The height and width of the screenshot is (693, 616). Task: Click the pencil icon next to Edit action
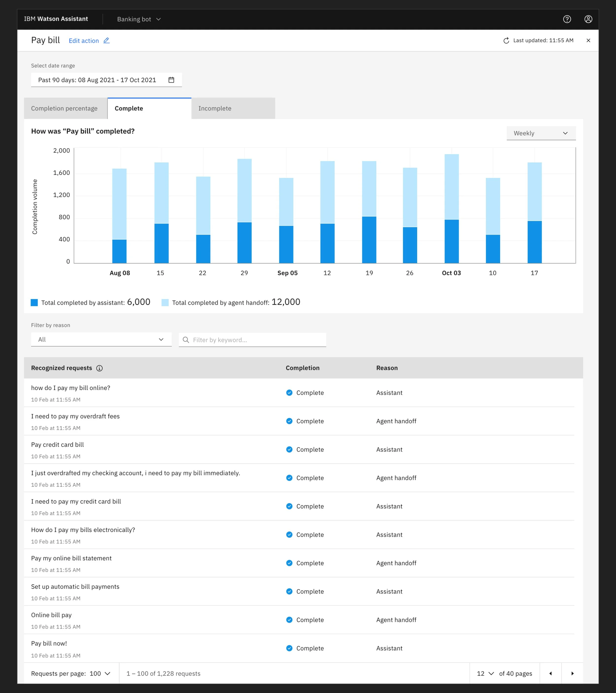tap(106, 40)
